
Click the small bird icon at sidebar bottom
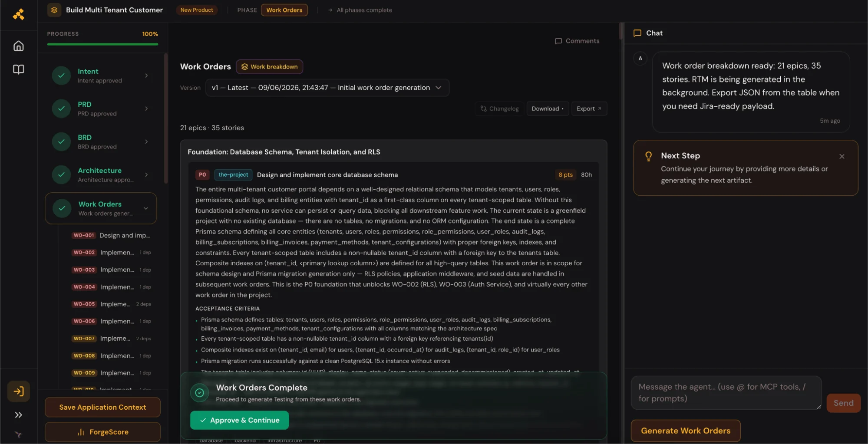[x=18, y=434]
